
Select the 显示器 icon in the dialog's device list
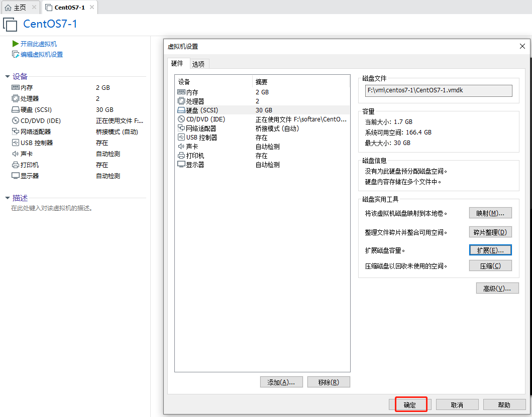point(181,165)
